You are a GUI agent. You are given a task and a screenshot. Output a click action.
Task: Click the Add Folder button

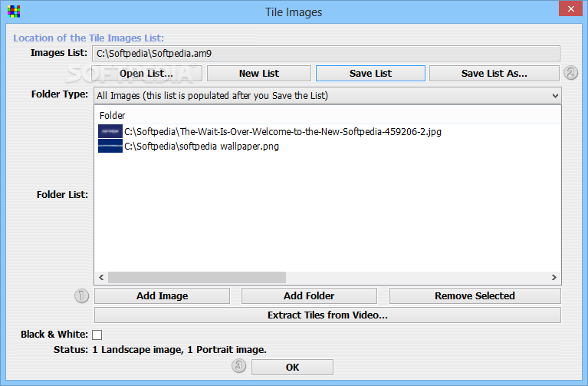(309, 296)
